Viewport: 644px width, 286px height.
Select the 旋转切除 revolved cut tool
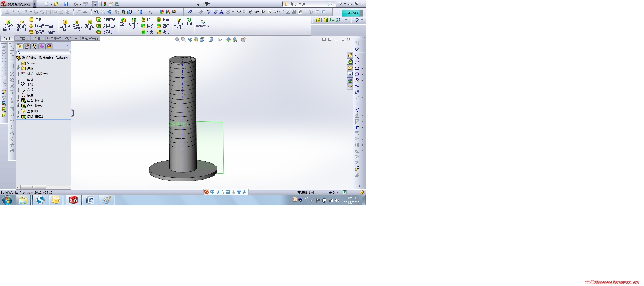pyautogui.click(x=89, y=25)
